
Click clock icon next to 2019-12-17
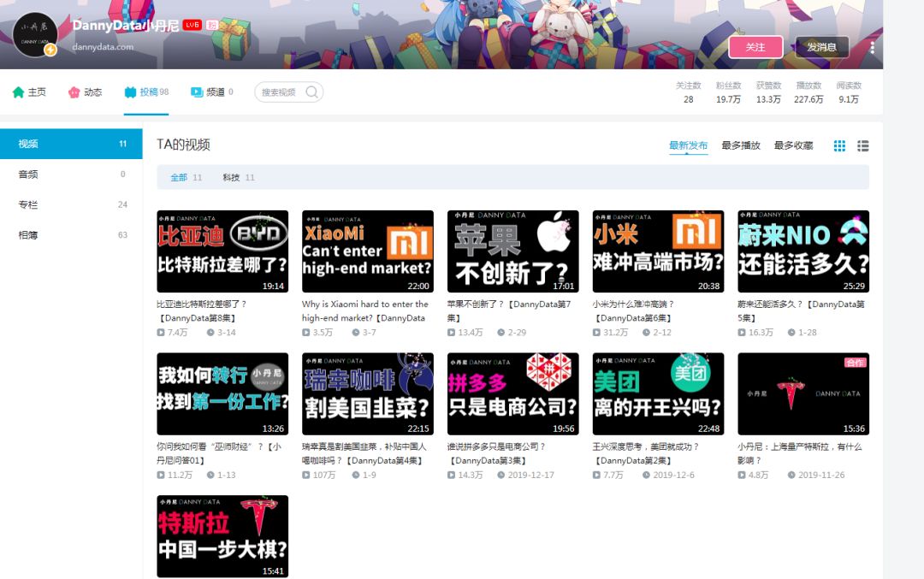pyautogui.click(x=500, y=475)
